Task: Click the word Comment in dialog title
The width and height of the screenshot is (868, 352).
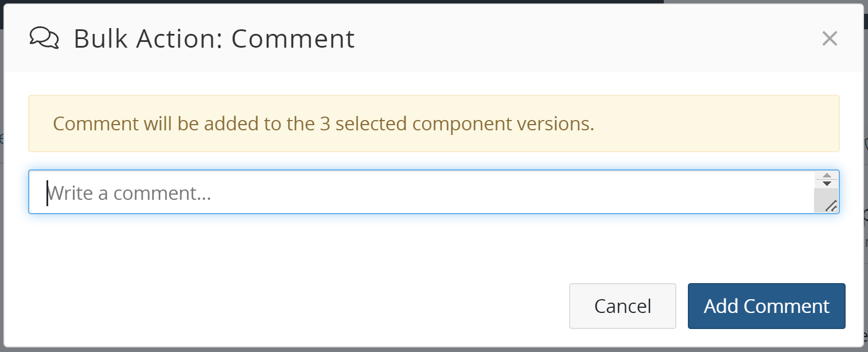Action: (x=293, y=39)
